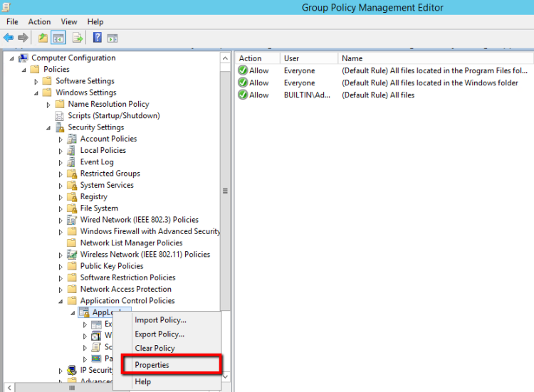The height and width of the screenshot is (392, 534).
Task: Click the Show/Hide Action Pane icon
Action: [112, 38]
